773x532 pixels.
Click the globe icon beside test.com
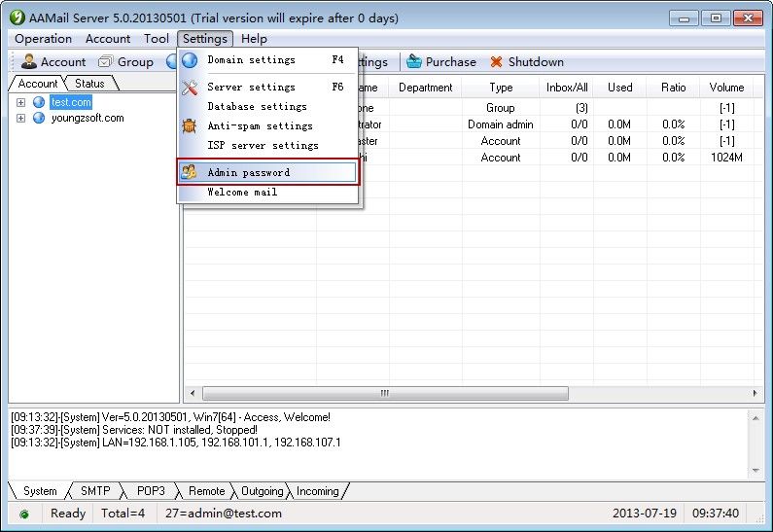[x=39, y=102]
